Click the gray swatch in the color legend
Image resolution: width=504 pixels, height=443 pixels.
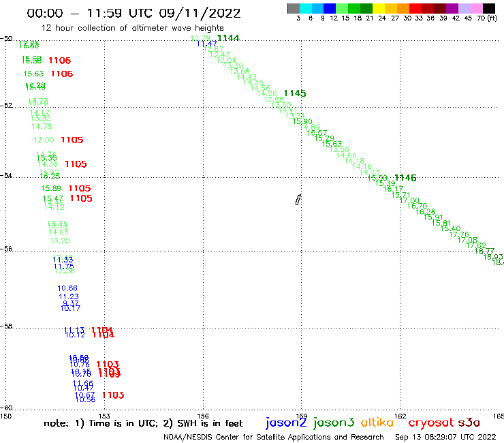pyautogui.click(x=294, y=8)
